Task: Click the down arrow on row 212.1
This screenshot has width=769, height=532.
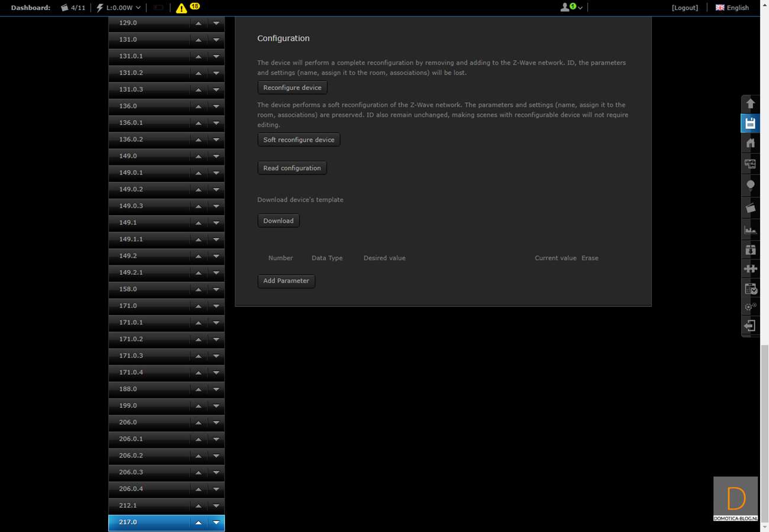Action: coord(216,505)
